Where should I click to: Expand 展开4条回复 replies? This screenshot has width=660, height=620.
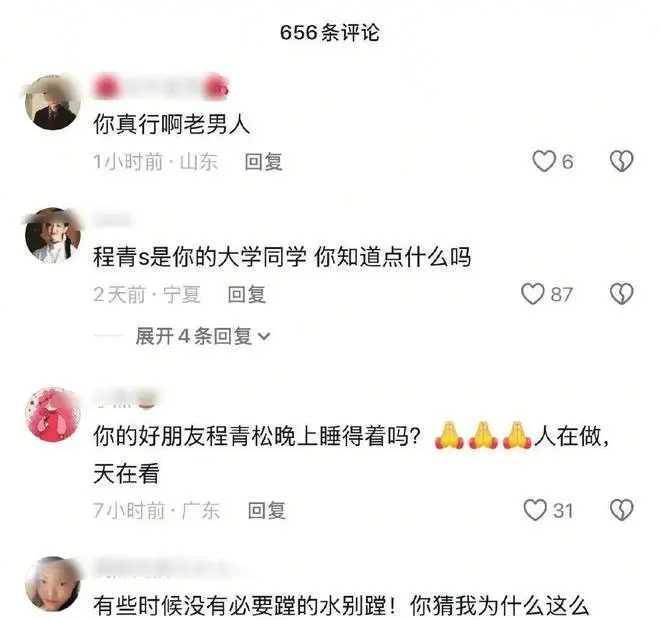point(202,336)
